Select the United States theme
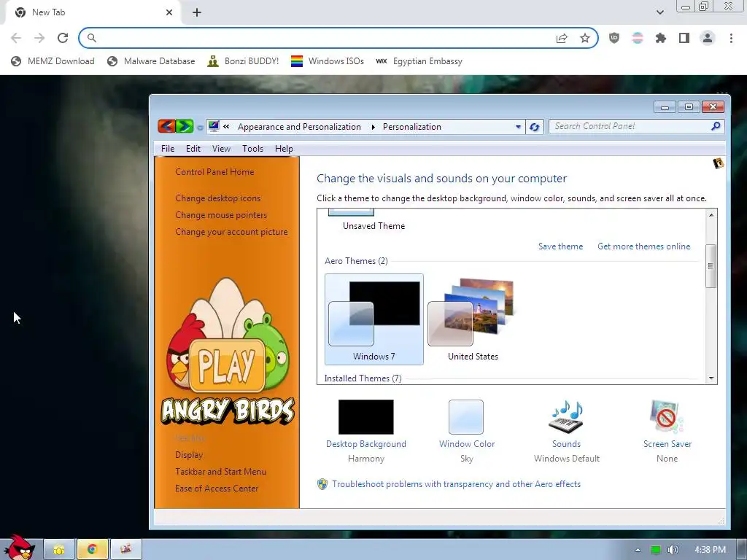 473,319
